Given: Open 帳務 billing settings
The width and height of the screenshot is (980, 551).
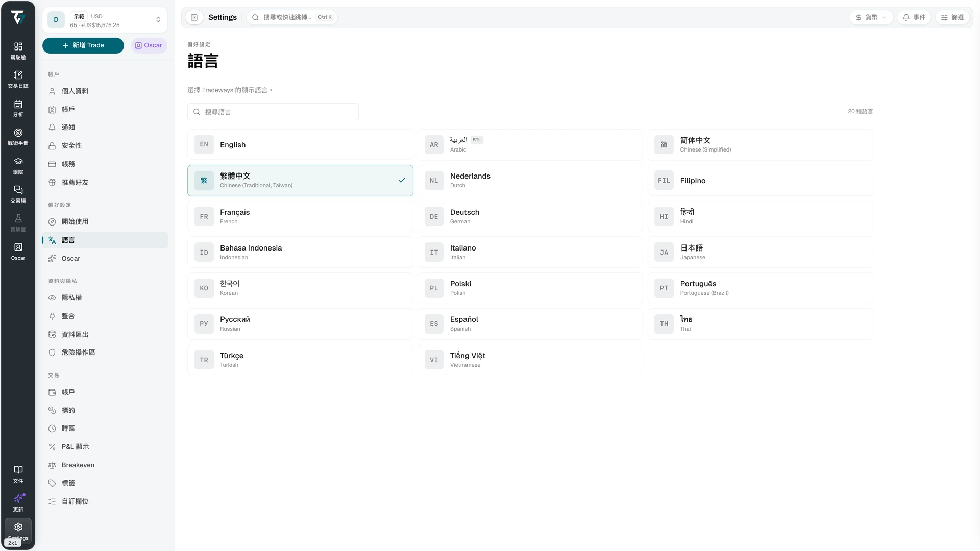Looking at the screenshot, I should click(105, 164).
